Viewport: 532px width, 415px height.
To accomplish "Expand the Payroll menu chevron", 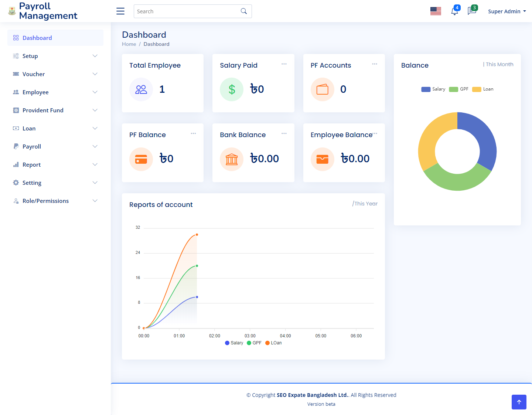I will point(95,146).
